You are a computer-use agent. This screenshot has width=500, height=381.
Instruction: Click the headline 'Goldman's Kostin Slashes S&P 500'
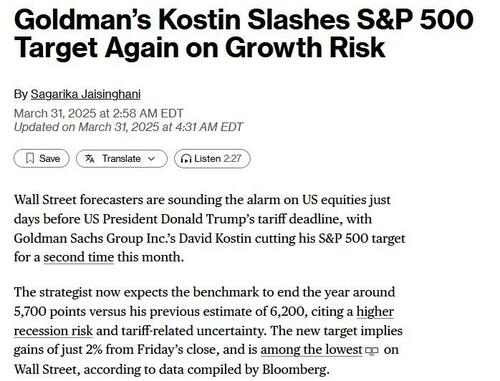244,19
